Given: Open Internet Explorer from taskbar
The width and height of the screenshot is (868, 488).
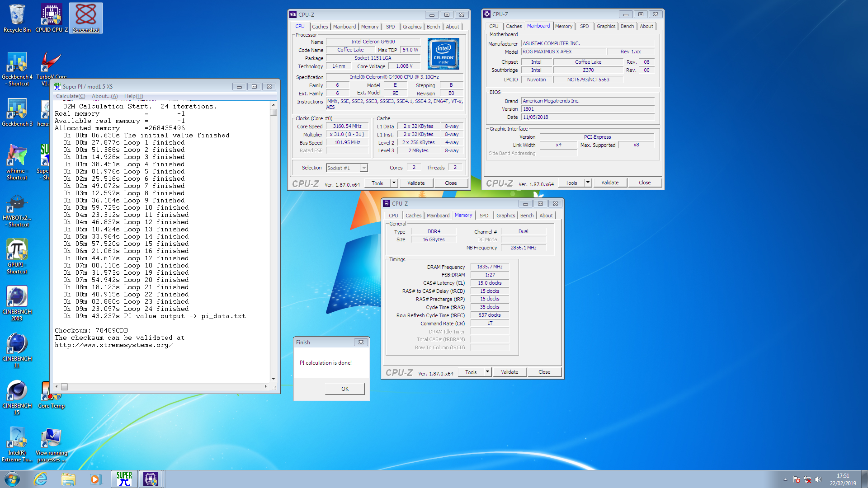Looking at the screenshot, I should (x=41, y=479).
